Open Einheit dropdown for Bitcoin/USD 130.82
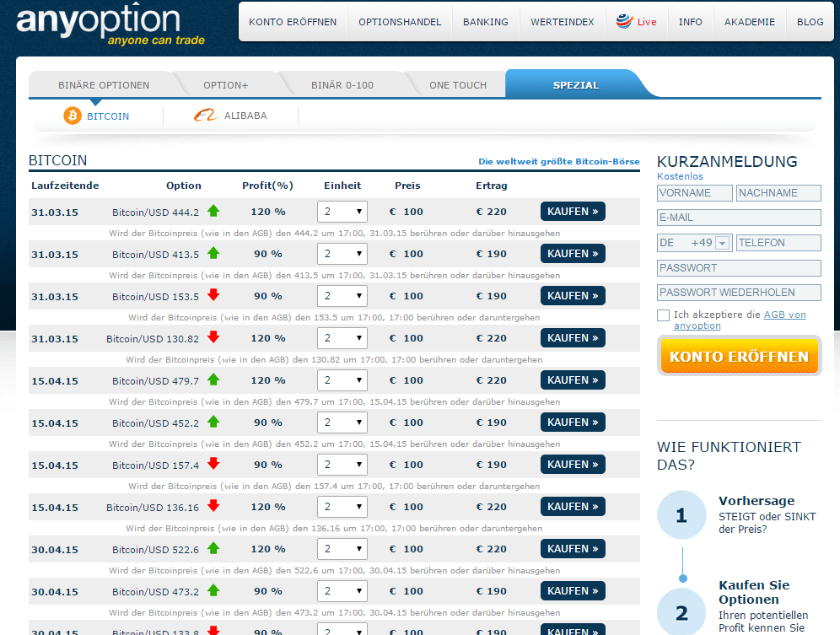Image resolution: width=840 pixels, height=635 pixels. (342, 338)
